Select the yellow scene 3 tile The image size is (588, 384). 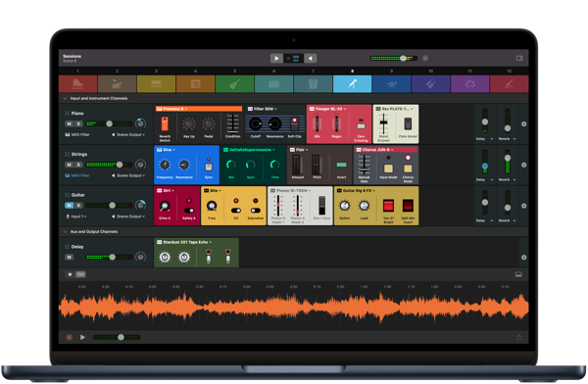click(157, 83)
